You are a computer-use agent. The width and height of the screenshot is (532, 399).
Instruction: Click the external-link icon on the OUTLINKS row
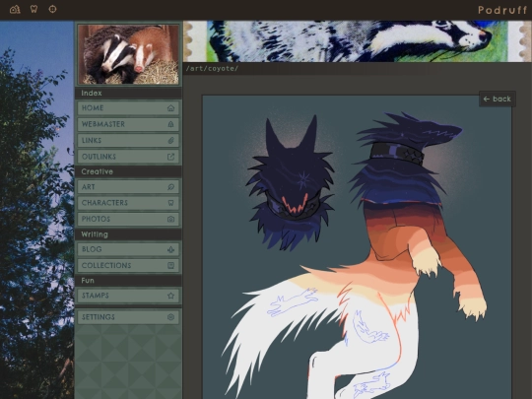click(x=170, y=157)
